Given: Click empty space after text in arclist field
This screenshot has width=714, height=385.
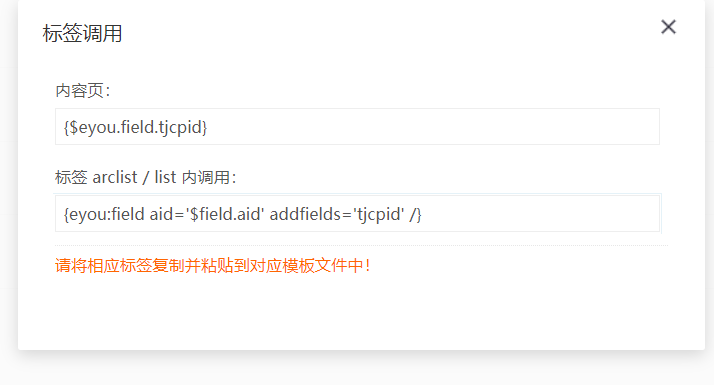Looking at the screenshot, I should coord(540,214).
